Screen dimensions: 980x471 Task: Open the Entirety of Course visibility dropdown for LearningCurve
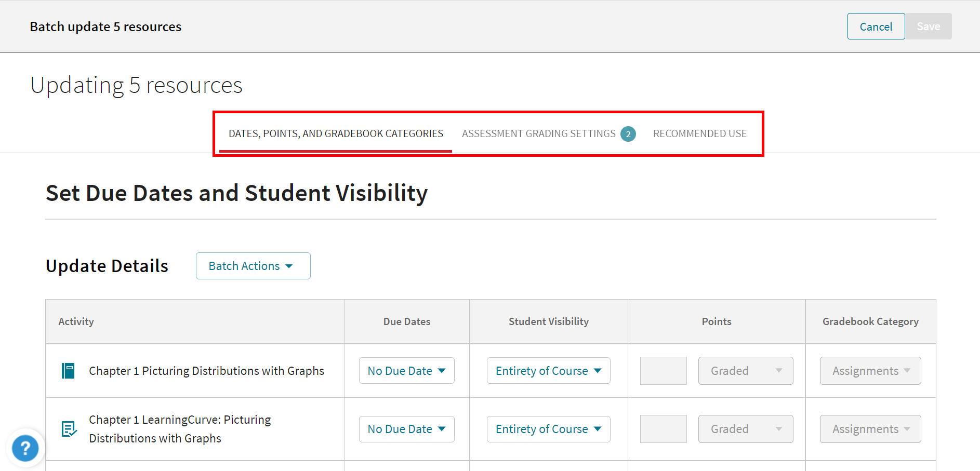[548, 429]
